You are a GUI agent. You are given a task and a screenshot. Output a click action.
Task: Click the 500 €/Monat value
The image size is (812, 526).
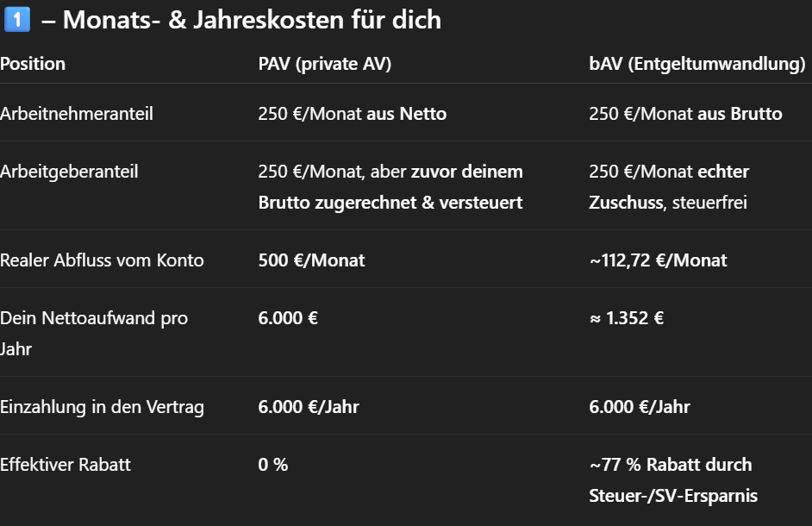coord(311,260)
